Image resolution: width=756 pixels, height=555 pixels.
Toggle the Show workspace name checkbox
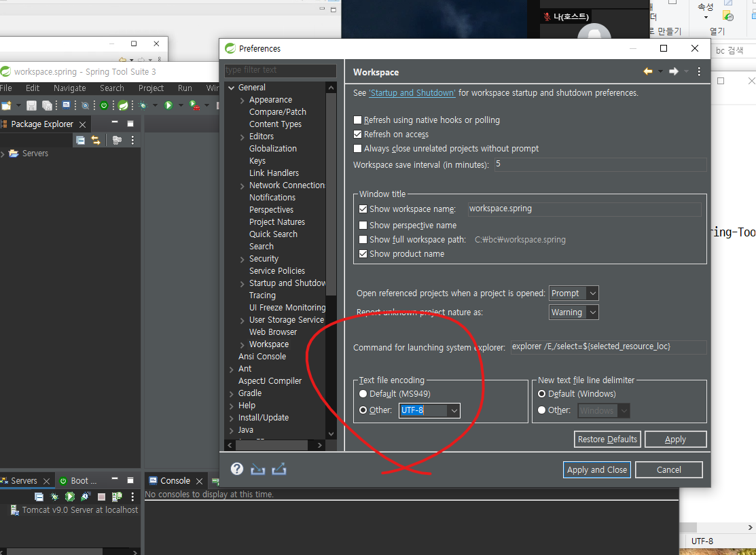click(x=363, y=209)
